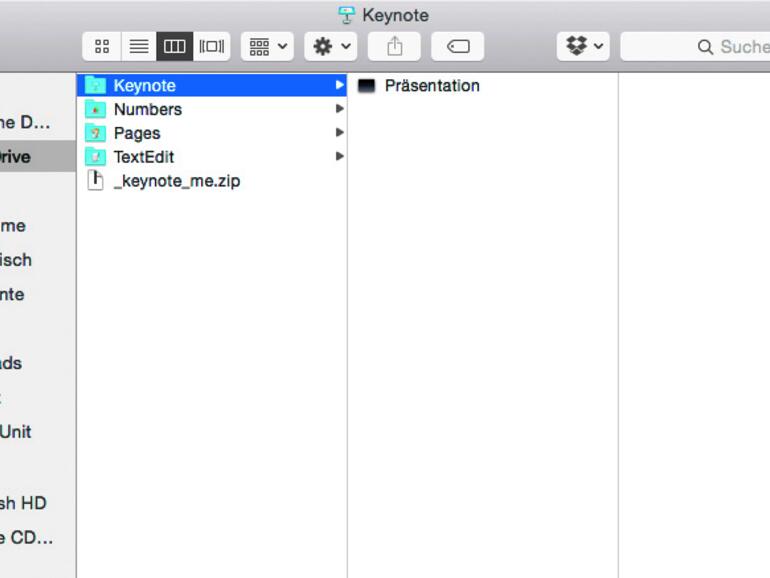Image resolution: width=770 pixels, height=578 pixels.
Task: Open the Dropbox toolbar menu
Action: pos(583,47)
